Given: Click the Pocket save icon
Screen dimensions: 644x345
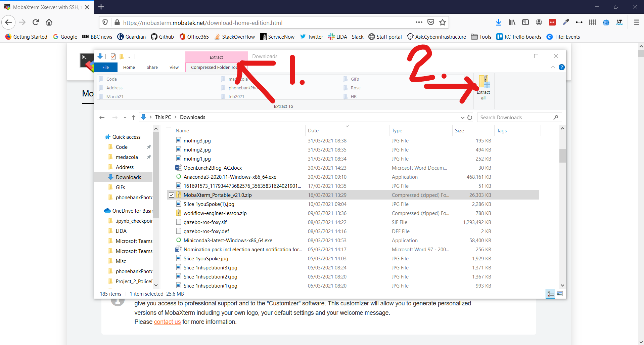Looking at the screenshot, I should pyautogui.click(x=431, y=23).
